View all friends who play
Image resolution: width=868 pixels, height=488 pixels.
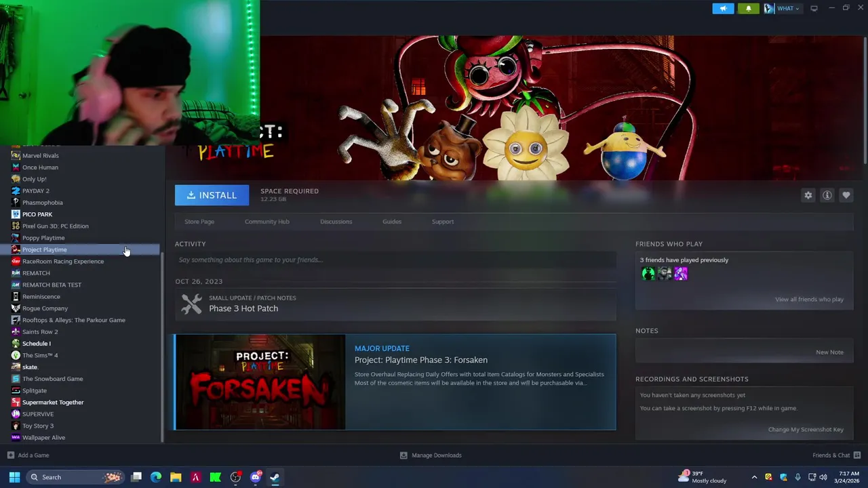(809, 299)
